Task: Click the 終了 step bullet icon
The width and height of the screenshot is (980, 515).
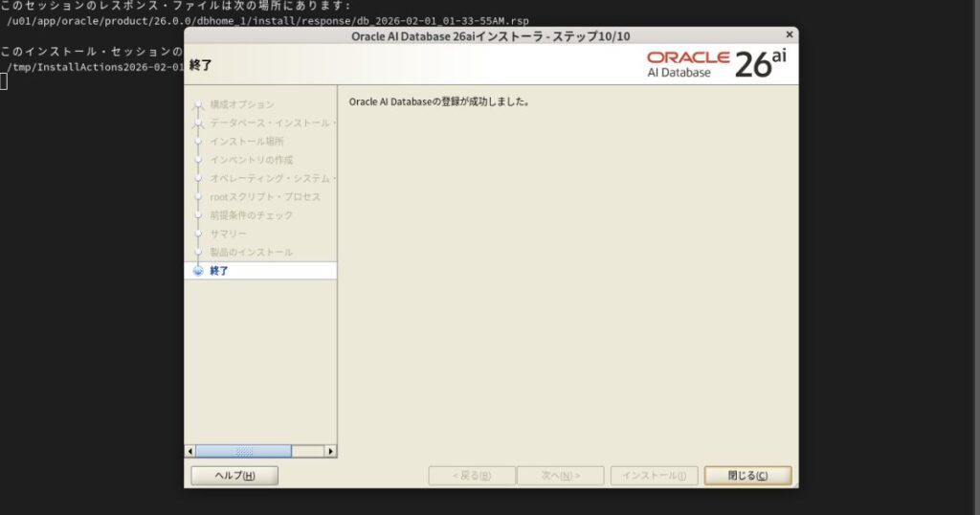Action: click(x=198, y=271)
